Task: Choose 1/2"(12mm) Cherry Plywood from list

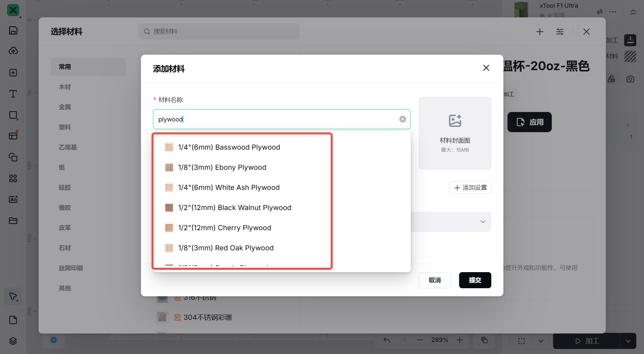Action: click(225, 228)
